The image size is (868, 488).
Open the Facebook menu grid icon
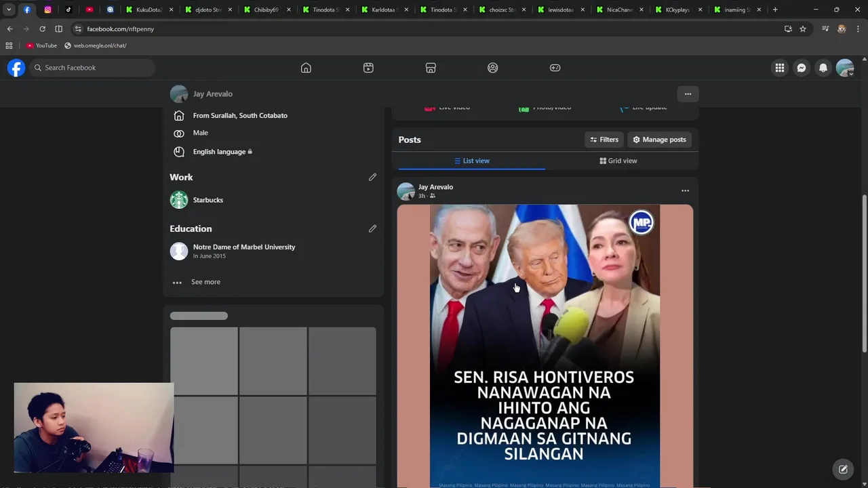[x=780, y=68]
